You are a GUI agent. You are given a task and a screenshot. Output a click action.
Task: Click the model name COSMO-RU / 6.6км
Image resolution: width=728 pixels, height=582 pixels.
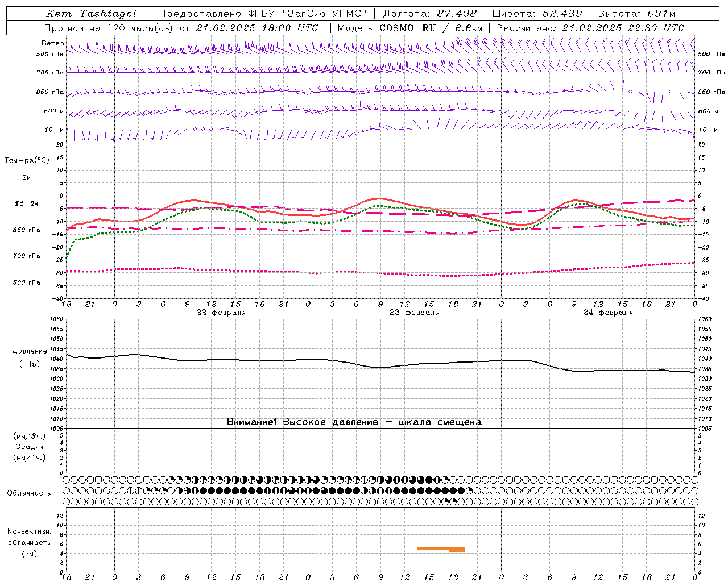pyautogui.click(x=431, y=28)
